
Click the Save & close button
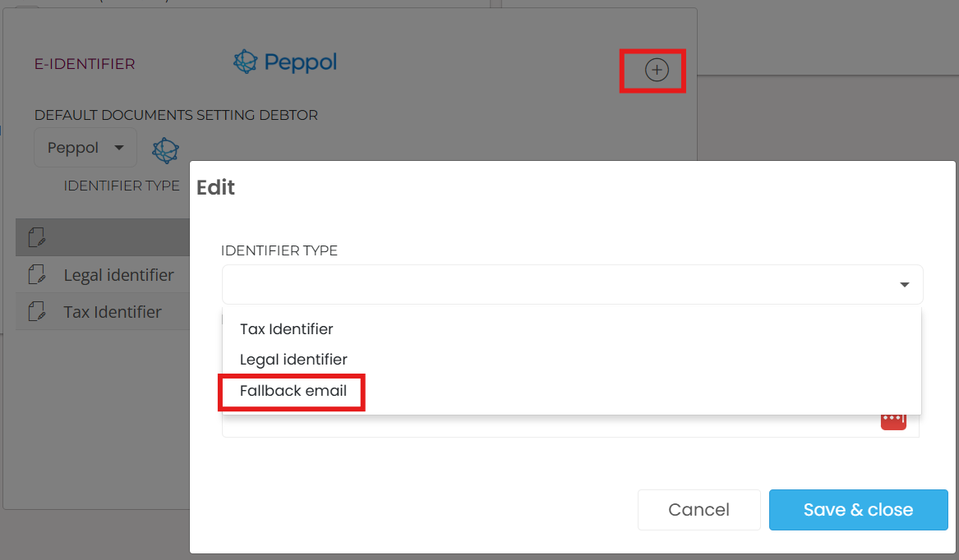[x=858, y=510]
